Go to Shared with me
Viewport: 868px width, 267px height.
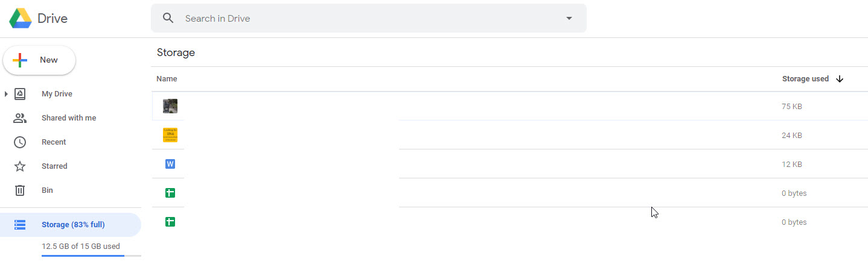68,118
